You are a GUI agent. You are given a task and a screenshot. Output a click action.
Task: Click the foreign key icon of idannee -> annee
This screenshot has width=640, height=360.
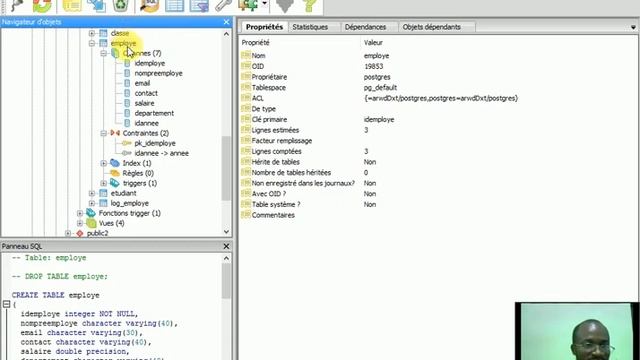click(x=127, y=153)
